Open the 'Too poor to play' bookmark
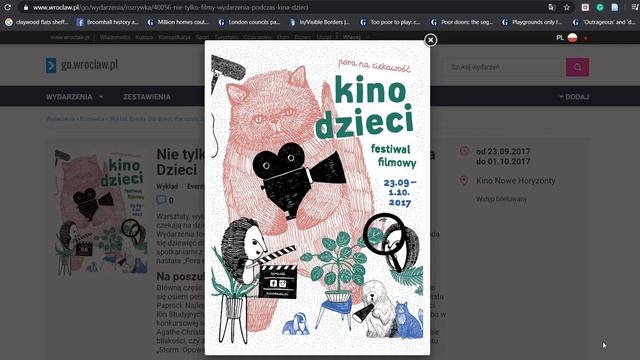 [x=391, y=22]
